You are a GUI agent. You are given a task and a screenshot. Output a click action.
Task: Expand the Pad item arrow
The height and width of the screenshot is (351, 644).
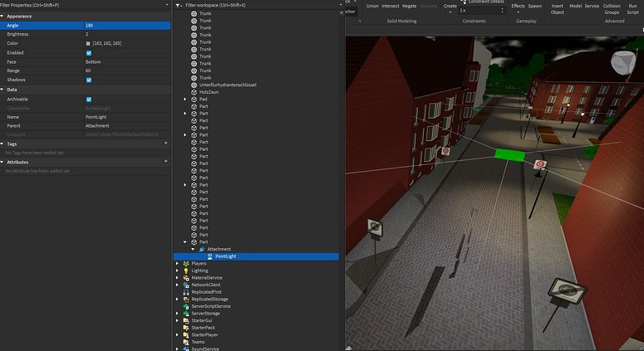click(184, 100)
